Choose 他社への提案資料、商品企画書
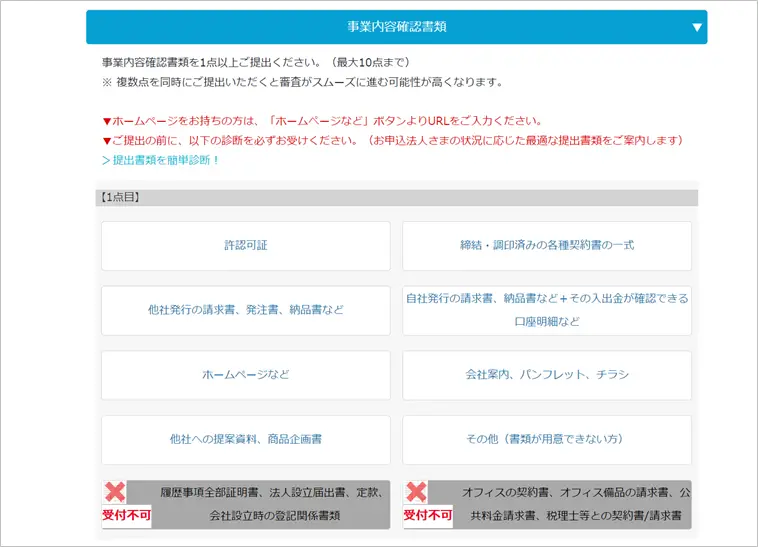This screenshot has width=758, height=547. [x=245, y=439]
